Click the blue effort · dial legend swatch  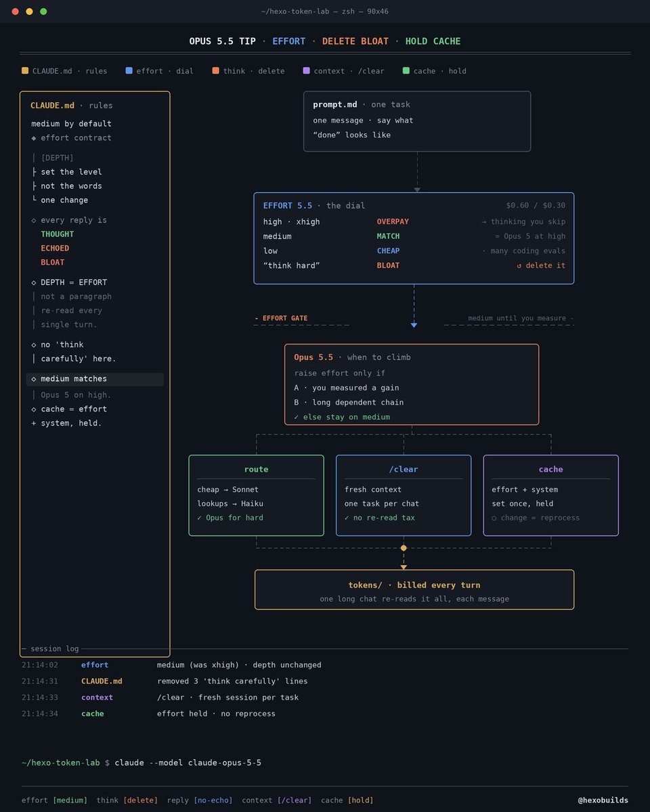[x=129, y=71]
